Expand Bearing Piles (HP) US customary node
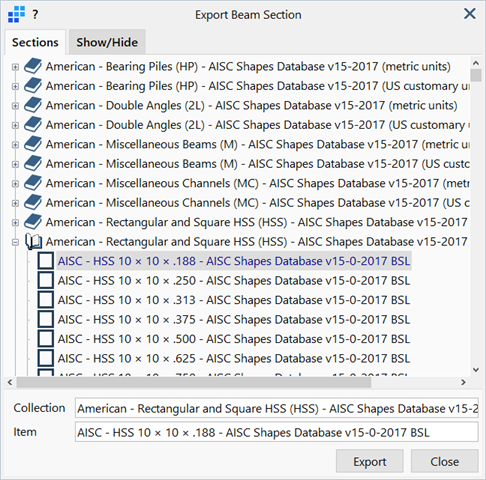 coord(15,86)
